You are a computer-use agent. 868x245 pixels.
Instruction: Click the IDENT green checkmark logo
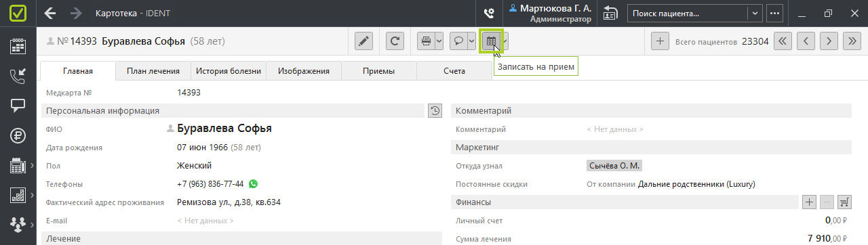(x=18, y=14)
